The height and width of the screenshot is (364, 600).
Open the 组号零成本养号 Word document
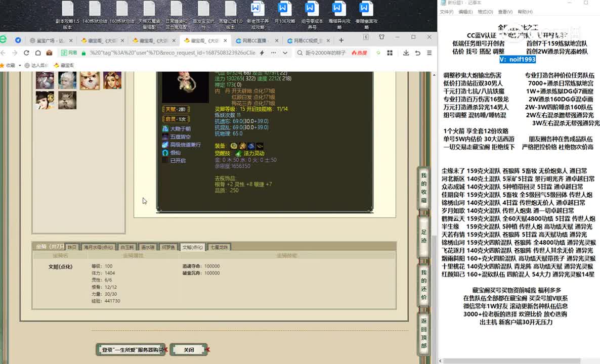click(312, 15)
